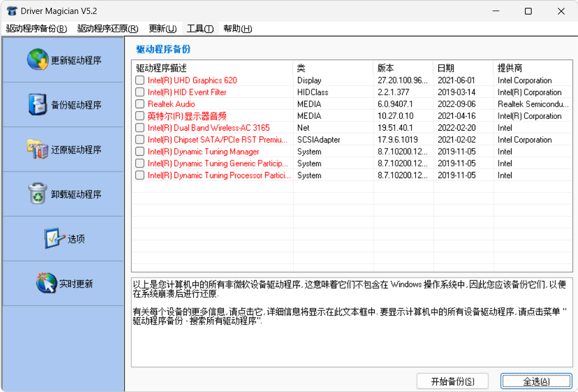This screenshot has width=578, height=392.
Task: Click the globe-cursor icon for 实时更新
Action: pos(46,283)
